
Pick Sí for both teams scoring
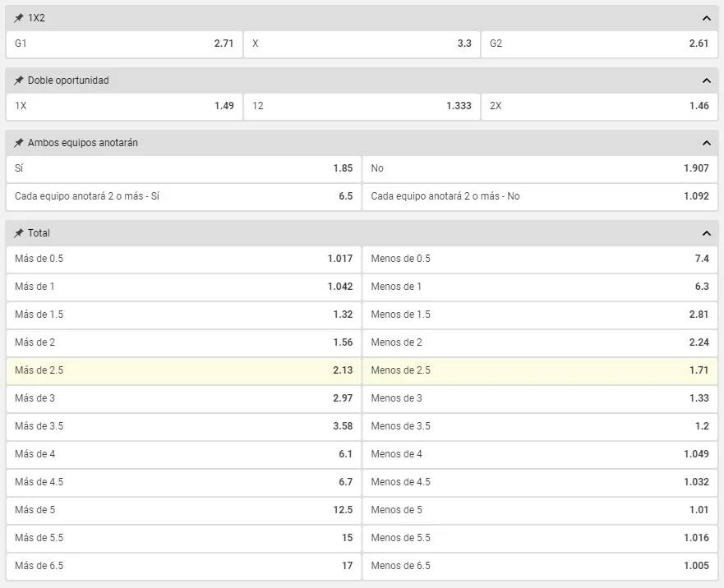pos(183,168)
